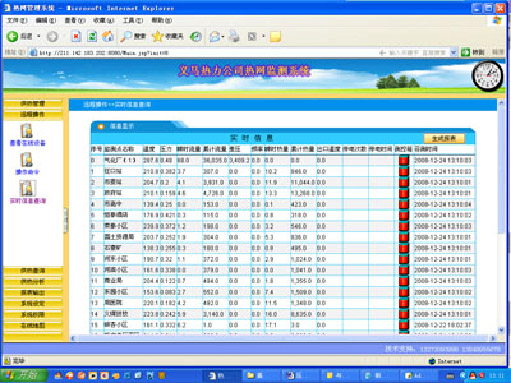Click the horizontal scrollbar left arrow
This screenshot has width=511, height=383.
point(73,338)
